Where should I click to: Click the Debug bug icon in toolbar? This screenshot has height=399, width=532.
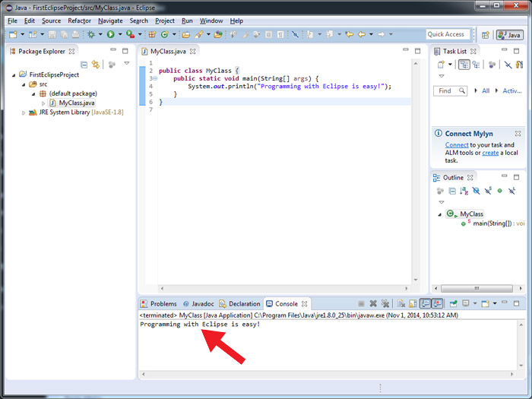click(x=91, y=34)
